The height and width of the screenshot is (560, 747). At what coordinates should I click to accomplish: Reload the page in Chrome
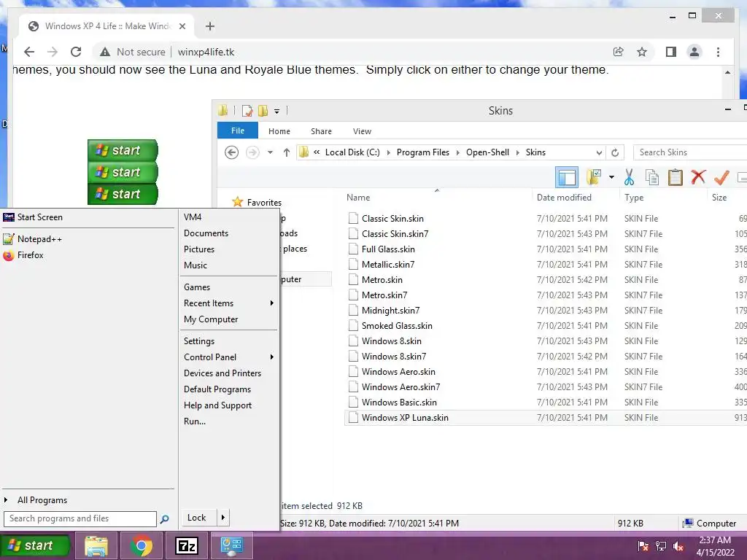[x=76, y=52]
